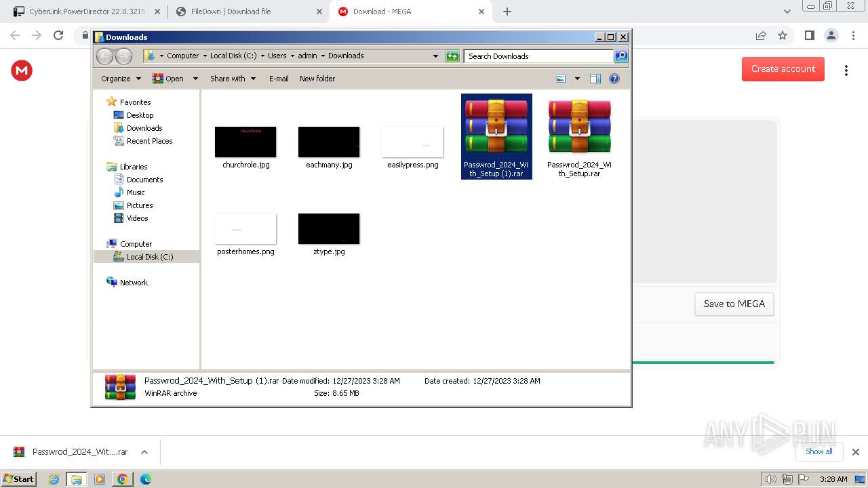
Task: Click Open in Explorer toolbar
Action: 168,79
